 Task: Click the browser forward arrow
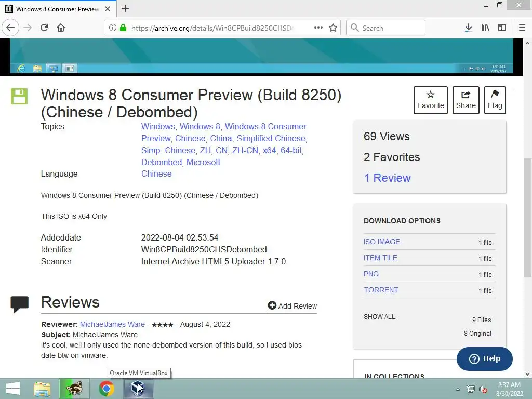pyautogui.click(x=28, y=28)
